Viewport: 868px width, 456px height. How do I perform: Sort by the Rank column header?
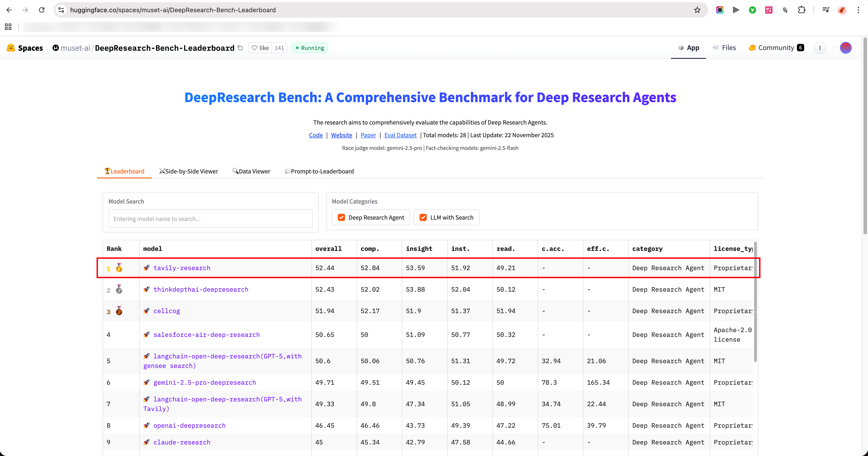tap(114, 249)
